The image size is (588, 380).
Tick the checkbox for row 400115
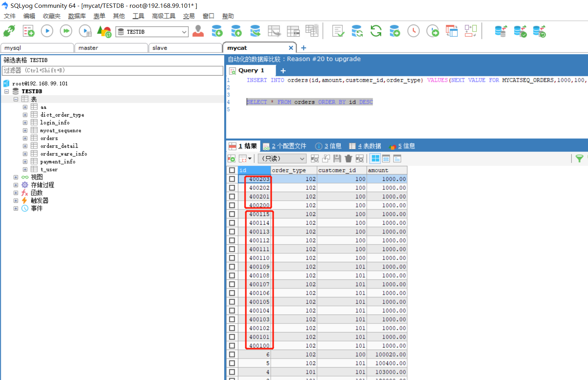[232, 214]
